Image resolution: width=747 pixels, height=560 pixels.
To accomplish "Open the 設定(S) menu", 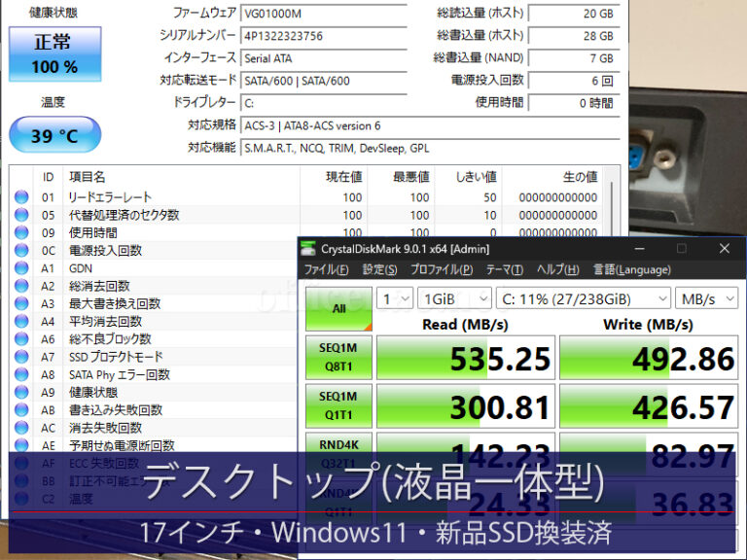I will pyautogui.click(x=379, y=269).
